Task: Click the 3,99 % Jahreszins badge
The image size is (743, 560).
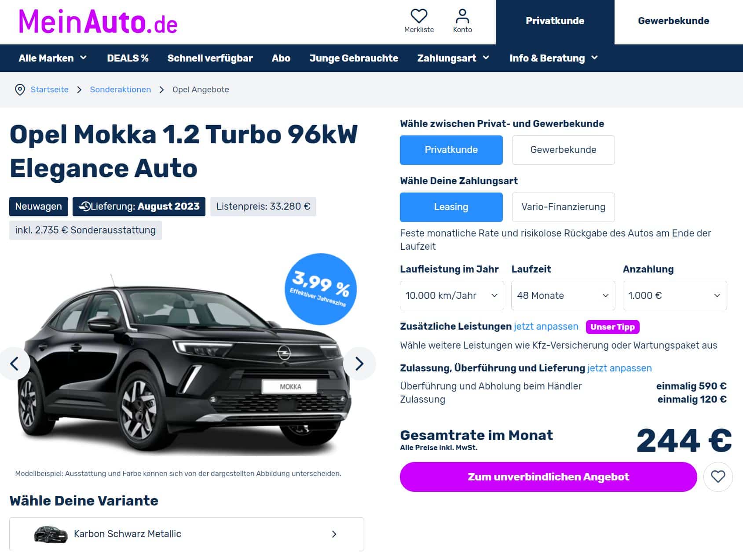Action: point(321,289)
